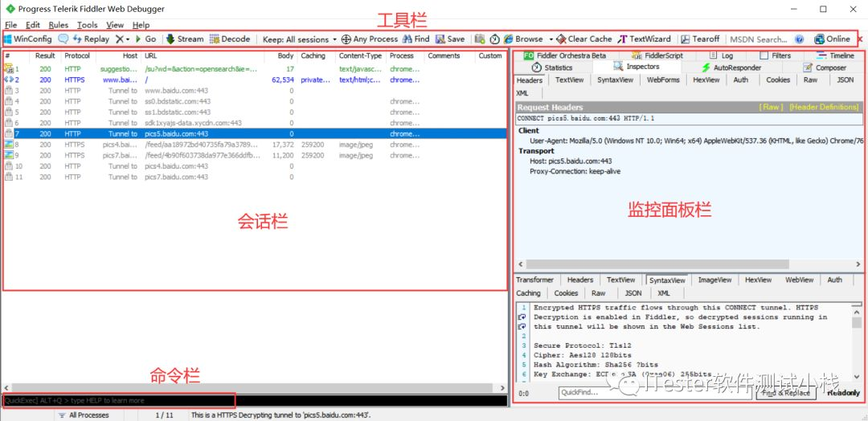Viewport: 868px width, 421px height.
Task: Select the request SyntaxView inspector tab
Action: (615, 80)
